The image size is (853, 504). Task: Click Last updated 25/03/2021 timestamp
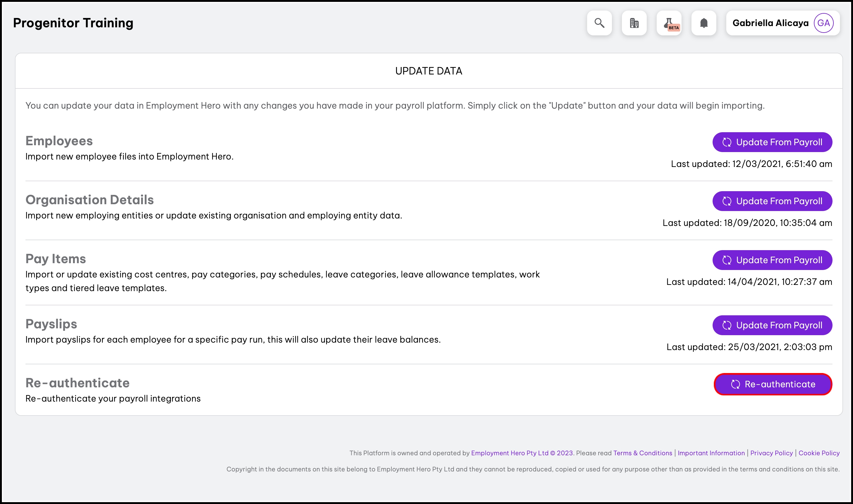(x=749, y=347)
